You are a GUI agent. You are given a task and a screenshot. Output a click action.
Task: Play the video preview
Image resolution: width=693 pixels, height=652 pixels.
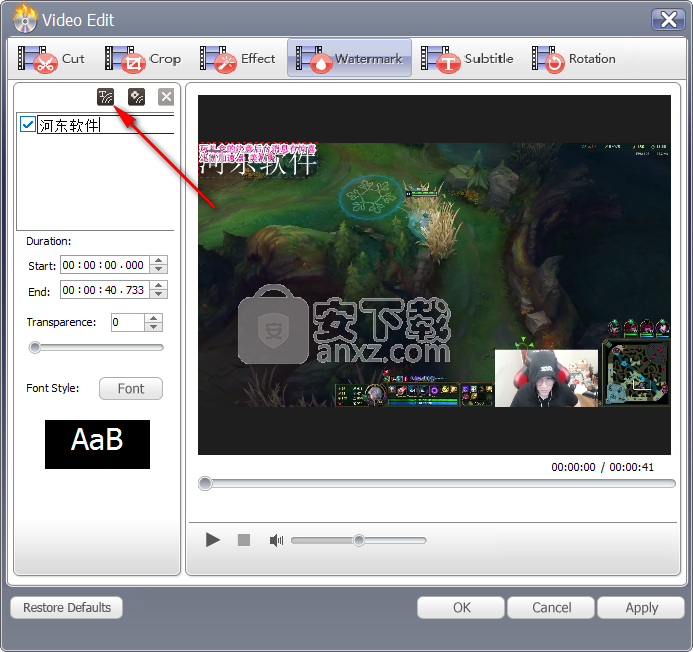point(213,540)
